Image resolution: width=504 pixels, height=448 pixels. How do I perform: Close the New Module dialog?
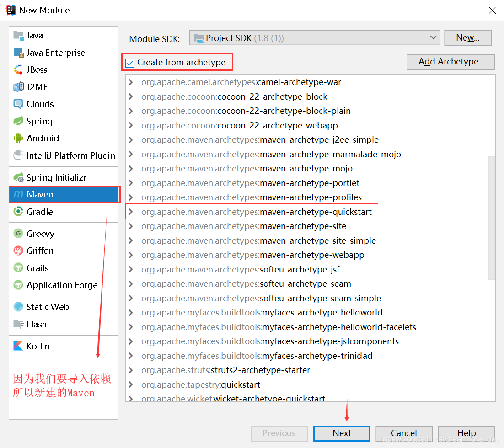pyautogui.click(x=492, y=10)
